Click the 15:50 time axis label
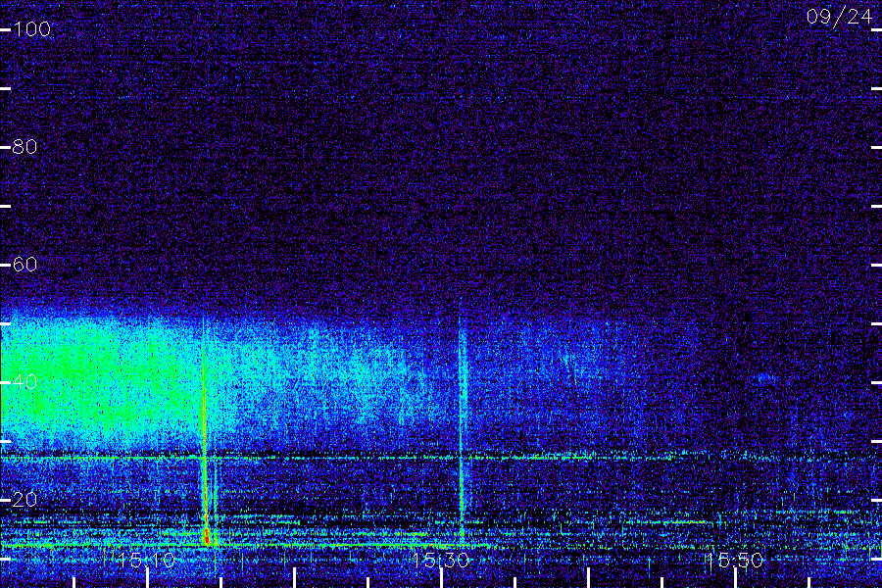This screenshot has width=882, height=588. tap(735, 560)
